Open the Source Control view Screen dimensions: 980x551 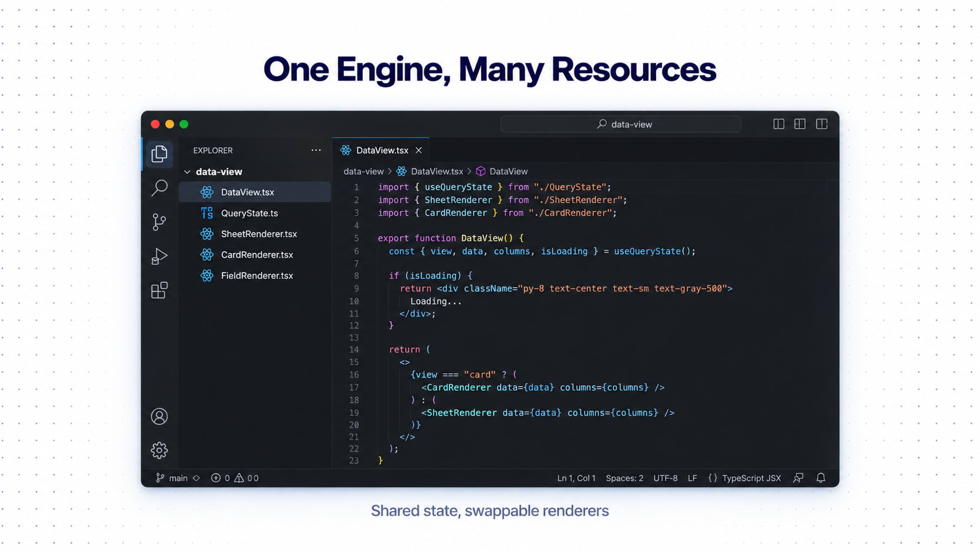[159, 222]
